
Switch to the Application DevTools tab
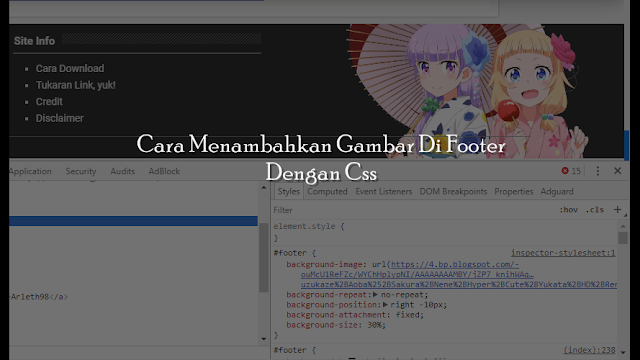coord(30,171)
